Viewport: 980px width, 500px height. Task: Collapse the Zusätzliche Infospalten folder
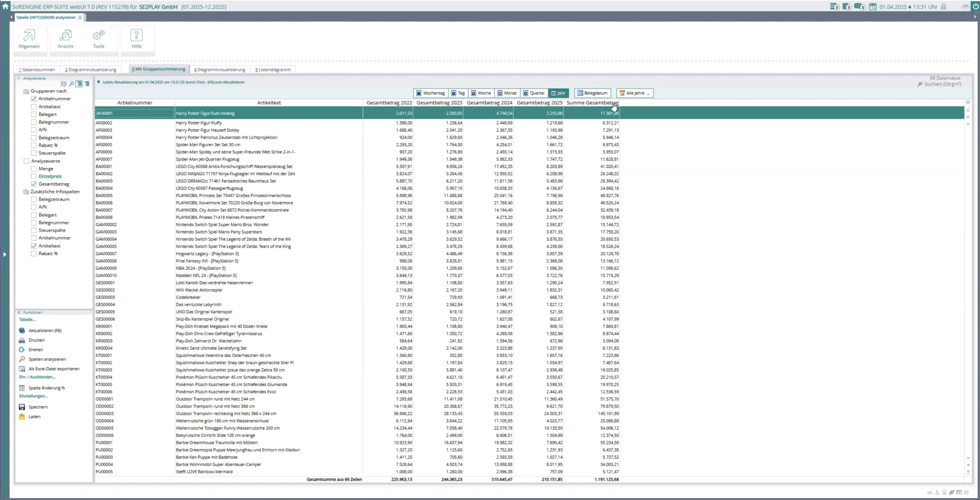pos(26,192)
